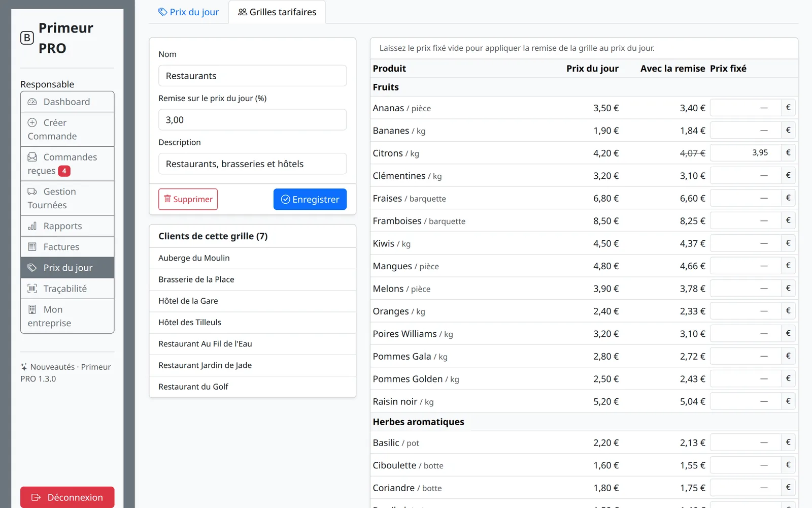Click the tag icon on Prix du jour tab

click(163, 12)
